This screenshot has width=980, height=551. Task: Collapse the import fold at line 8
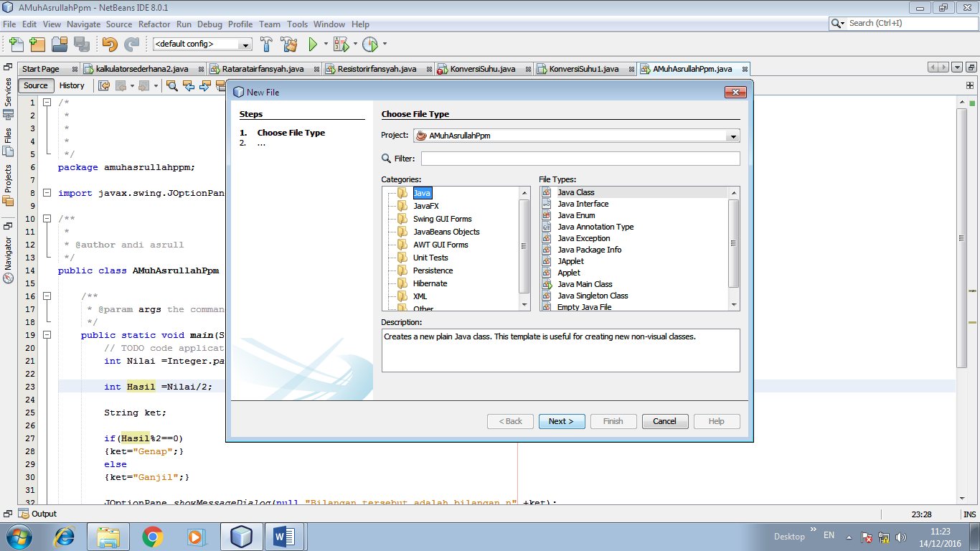(x=47, y=193)
